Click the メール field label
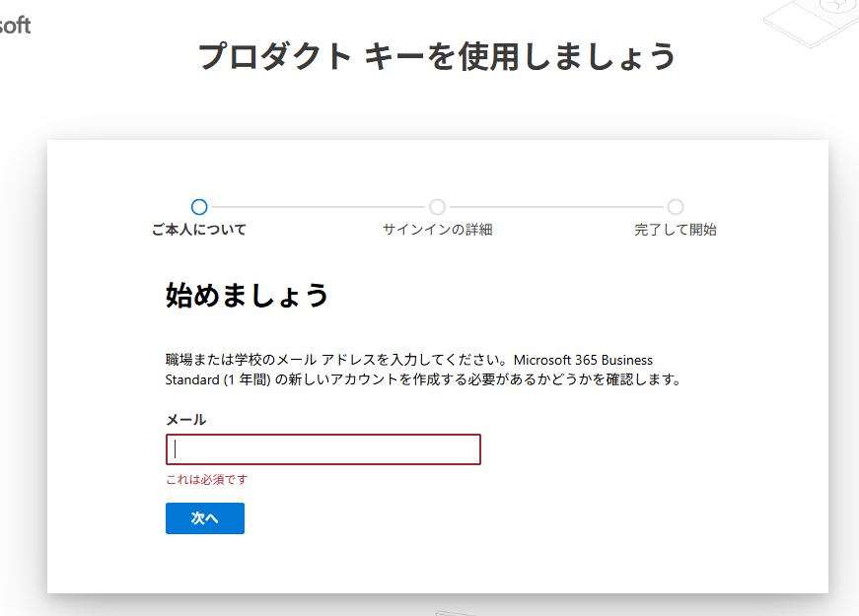This screenshot has width=859, height=616. click(x=186, y=419)
